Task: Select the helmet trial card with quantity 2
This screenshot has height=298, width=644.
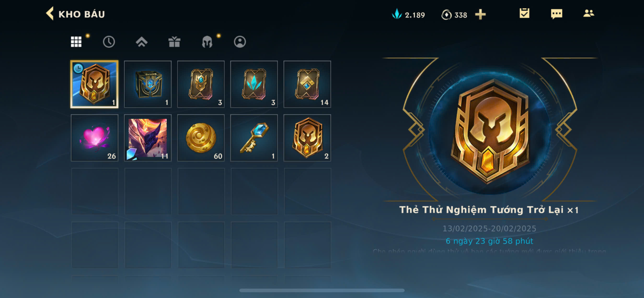Action: click(307, 138)
